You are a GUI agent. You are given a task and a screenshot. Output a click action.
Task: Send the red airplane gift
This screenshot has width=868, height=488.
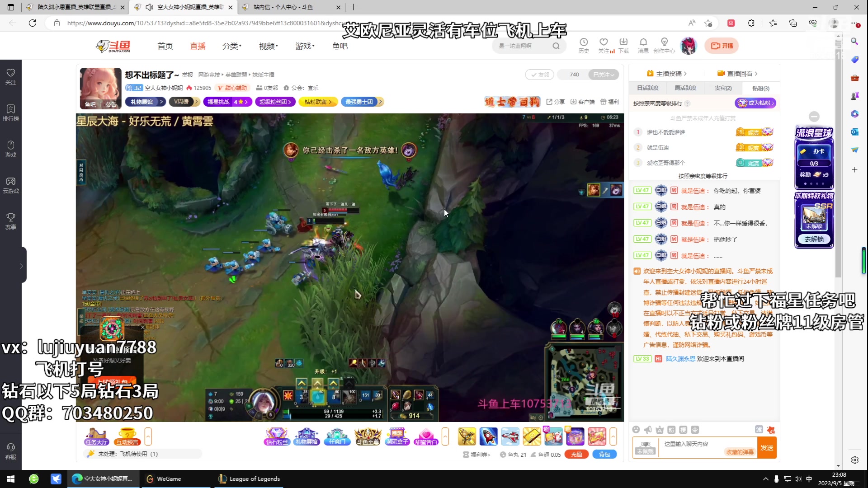click(x=510, y=436)
